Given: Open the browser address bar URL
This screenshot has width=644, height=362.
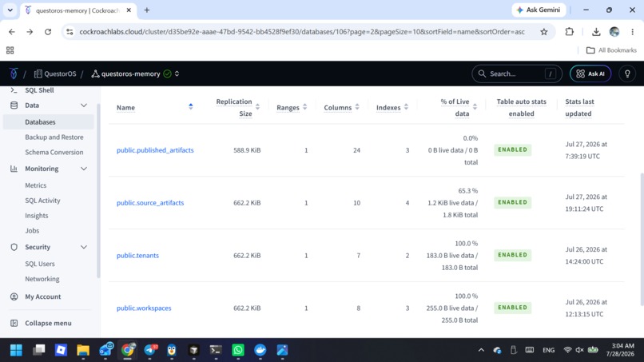Looking at the screenshot, I should pyautogui.click(x=302, y=32).
